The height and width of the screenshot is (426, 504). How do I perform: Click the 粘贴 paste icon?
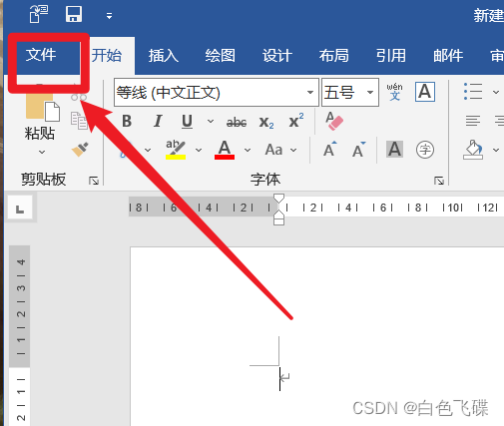[x=43, y=108]
